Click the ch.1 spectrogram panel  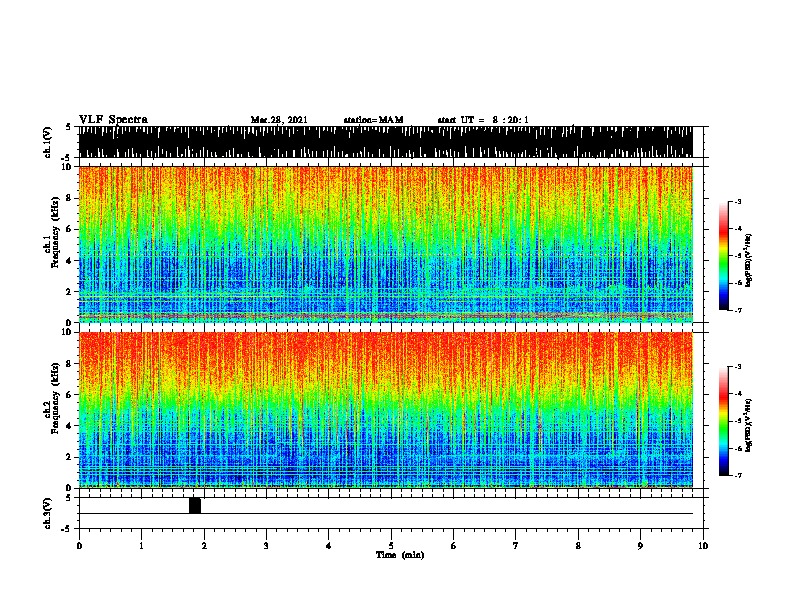point(386,244)
